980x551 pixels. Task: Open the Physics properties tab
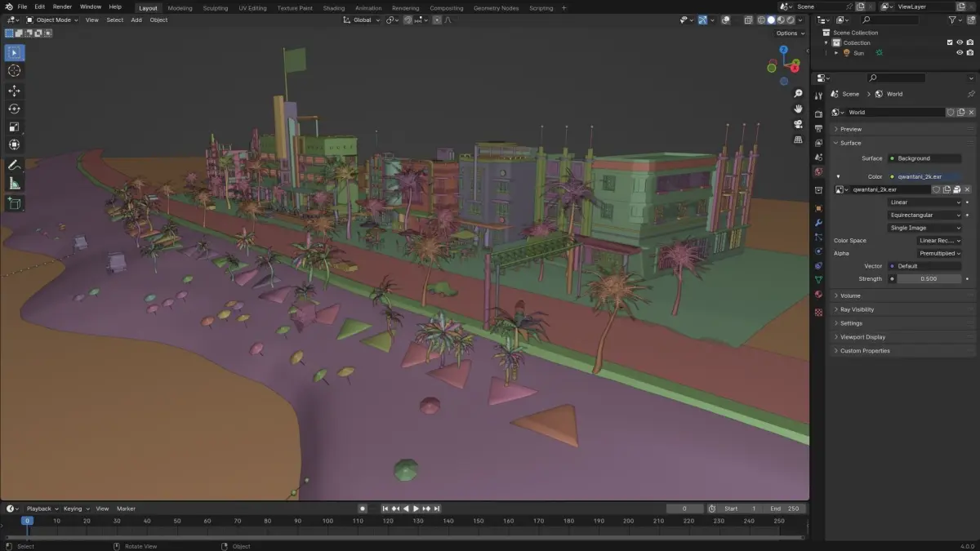(818, 251)
